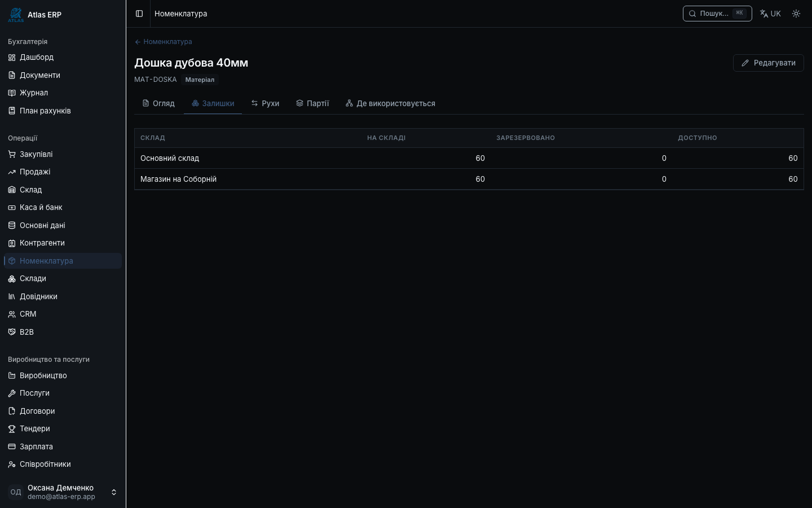Screen dimensions: 812x508
Task: Select the Залишки tab
Action: tap(213, 103)
